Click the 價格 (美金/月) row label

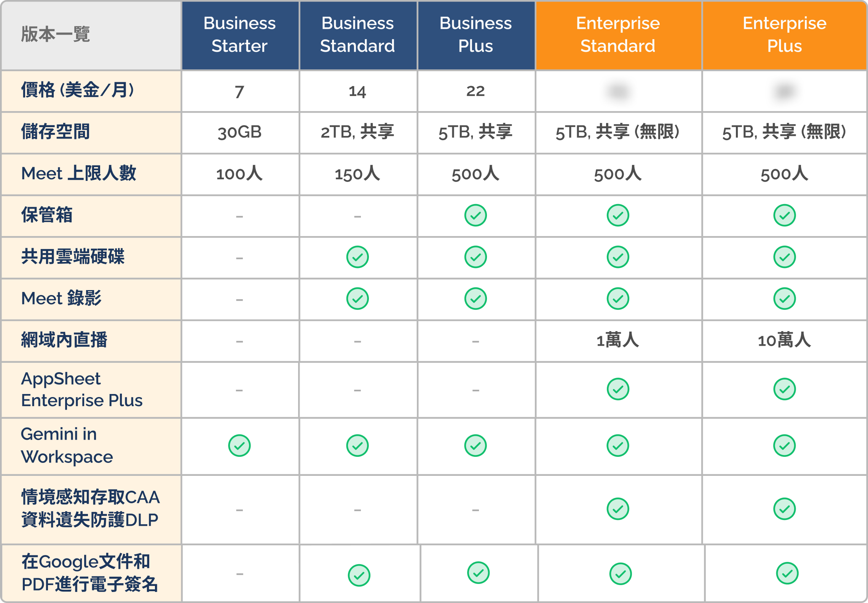click(x=78, y=90)
